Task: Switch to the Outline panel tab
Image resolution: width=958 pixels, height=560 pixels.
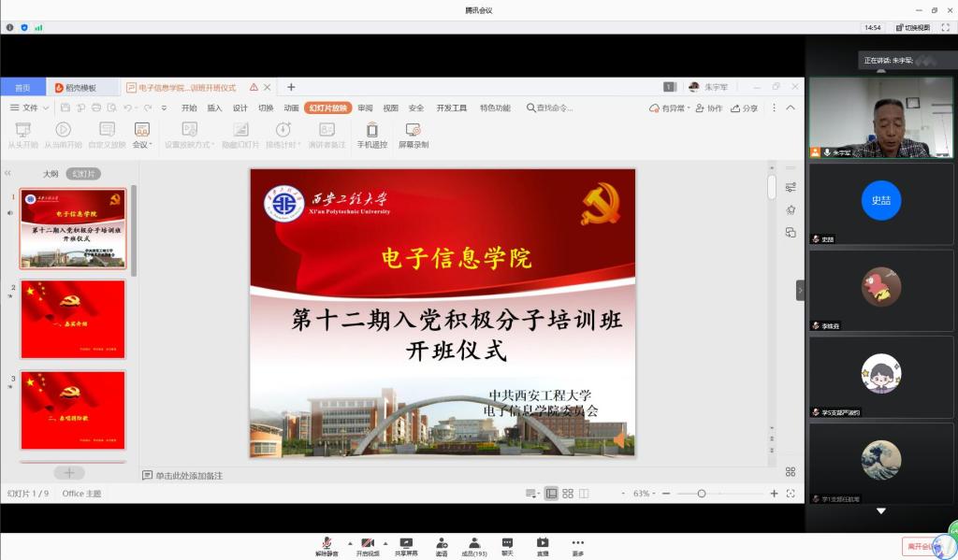Action: coord(51,174)
